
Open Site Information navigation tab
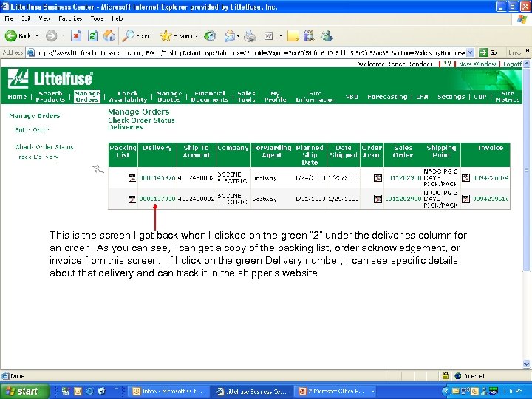(x=316, y=96)
